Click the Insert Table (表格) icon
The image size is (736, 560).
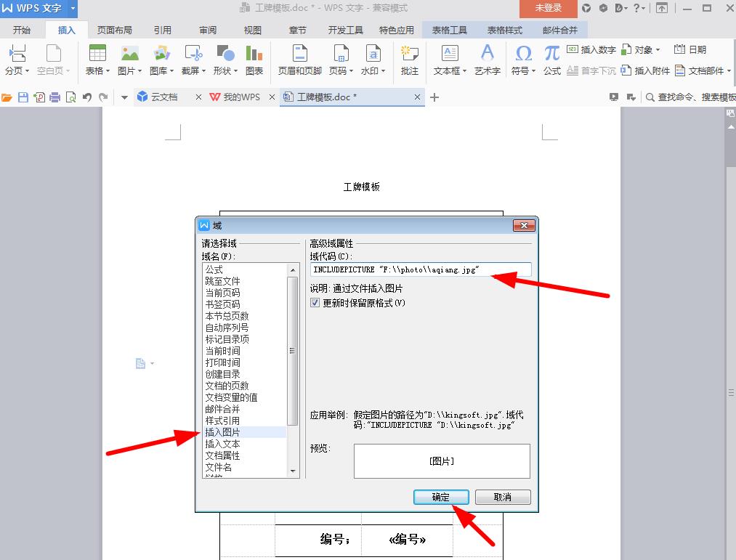[x=97, y=54]
